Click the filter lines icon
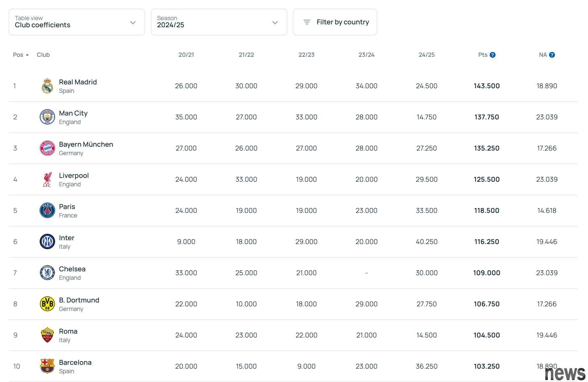 tap(307, 22)
